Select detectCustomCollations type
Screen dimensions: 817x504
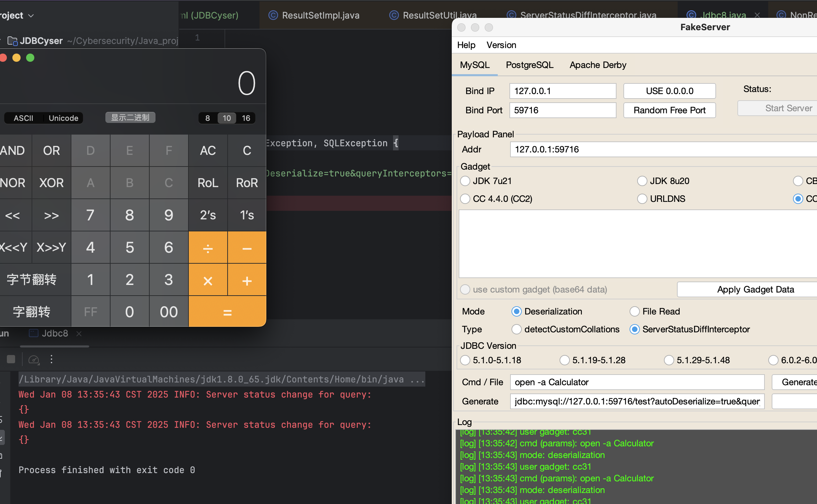[516, 329]
